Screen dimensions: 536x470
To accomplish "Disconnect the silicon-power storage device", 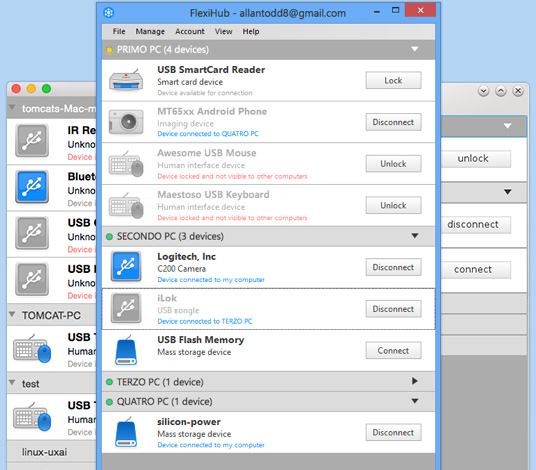I will pos(393,433).
